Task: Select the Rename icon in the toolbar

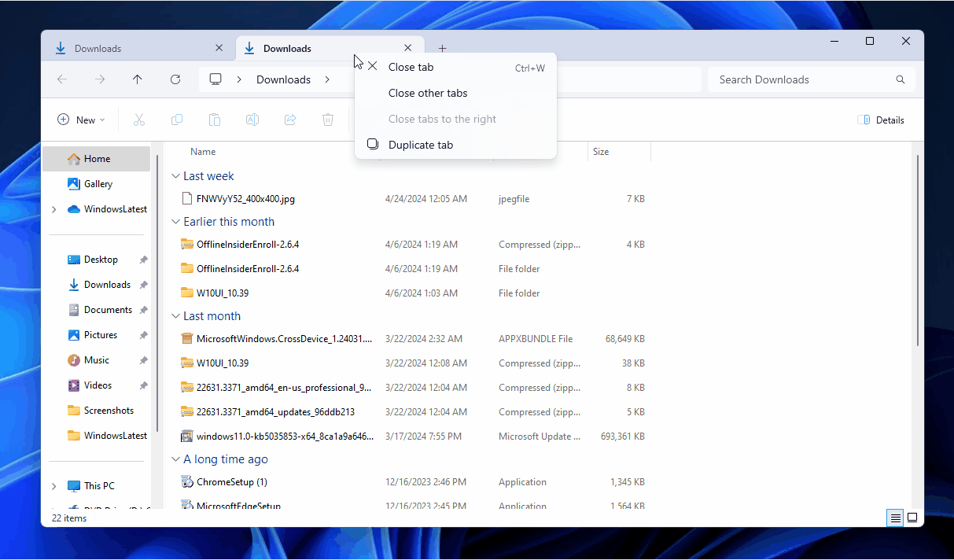Action: (x=252, y=120)
